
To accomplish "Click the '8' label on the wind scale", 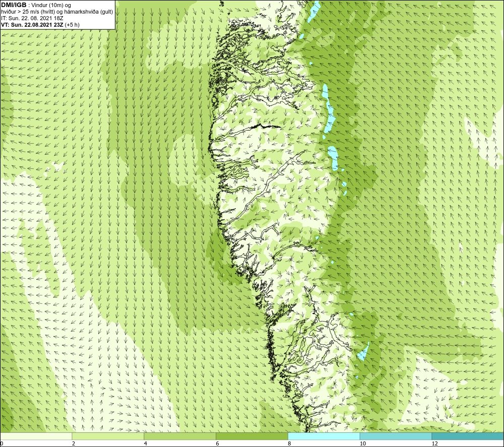I will [x=290, y=443].
